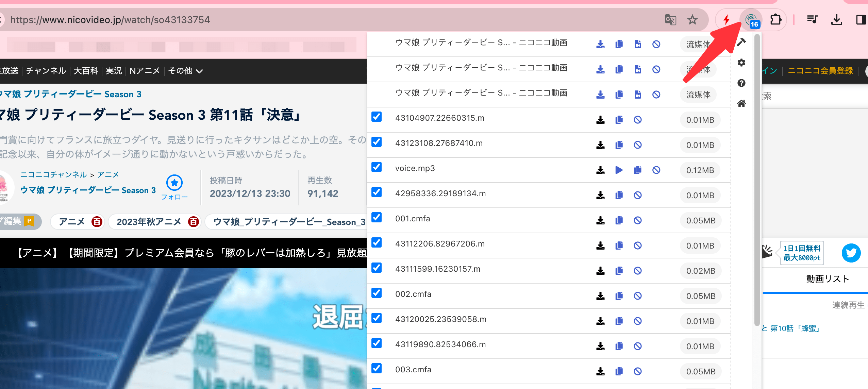This screenshot has width=868, height=389.
Task: Download the first ウマ娘 stream entry
Action: (600, 44)
